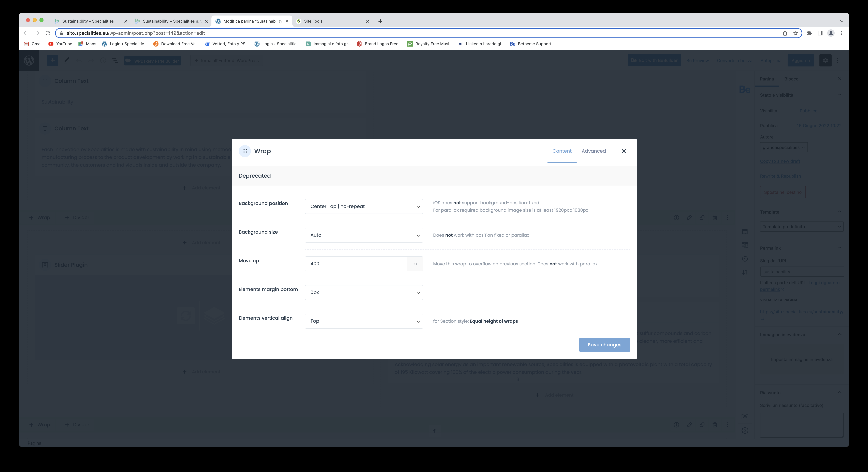Toggle the settings gear in the editor header
The width and height of the screenshot is (868, 472).
(825, 60)
